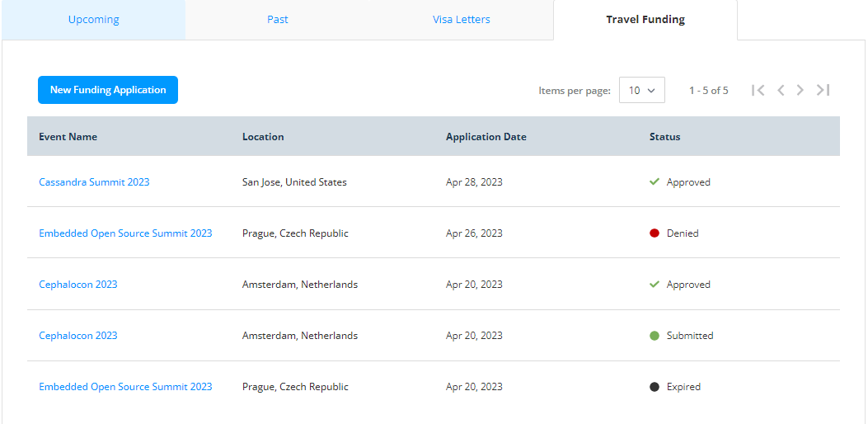Viewport: 868px width, 424px height.
Task: Click the red Denied status dot
Action: click(655, 233)
